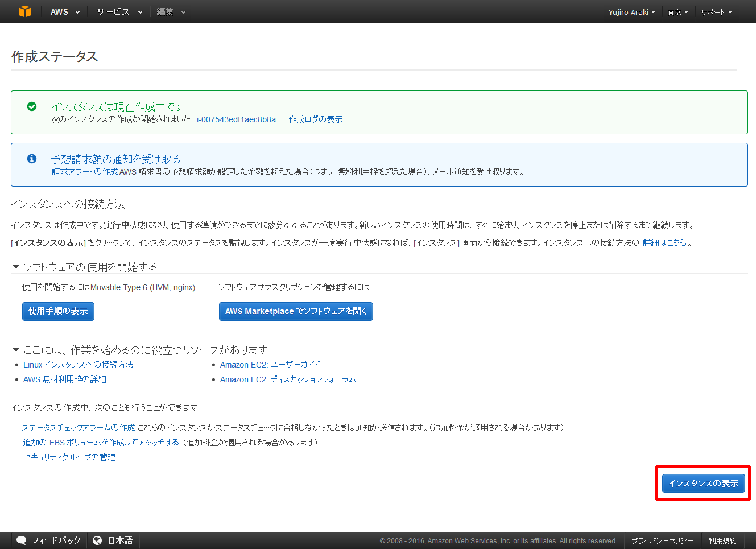The image size is (756, 549).
Task: Click the 予想請求額の通知を受け取る heading link
Action: (x=115, y=159)
